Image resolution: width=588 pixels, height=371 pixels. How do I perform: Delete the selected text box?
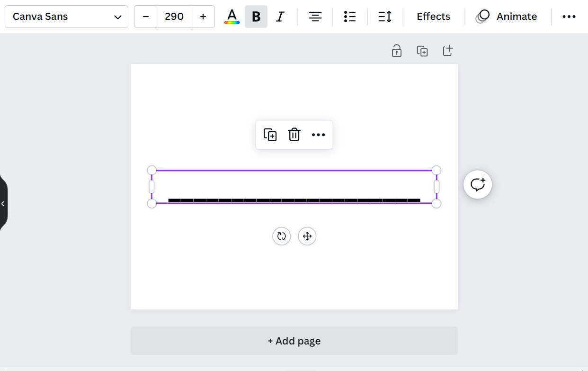pyautogui.click(x=294, y=135)
